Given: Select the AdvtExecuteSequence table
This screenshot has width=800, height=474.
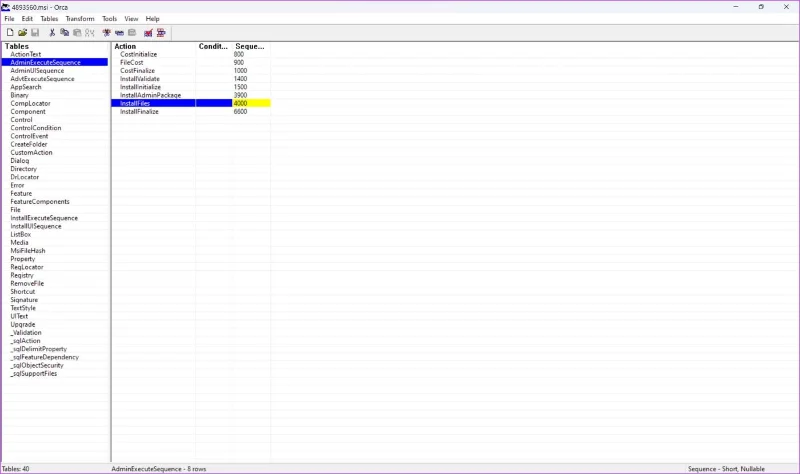Looking at the screenshot, I should 42,79.
